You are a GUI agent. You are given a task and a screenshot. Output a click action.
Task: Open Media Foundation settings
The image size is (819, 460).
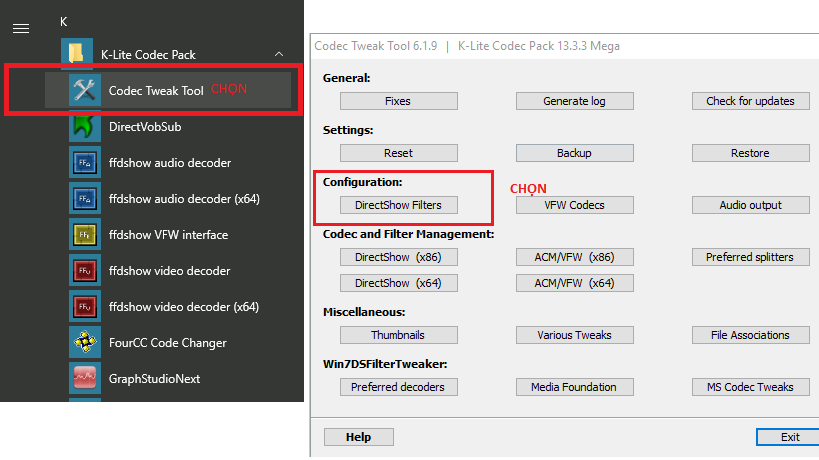tap(575, 387)
